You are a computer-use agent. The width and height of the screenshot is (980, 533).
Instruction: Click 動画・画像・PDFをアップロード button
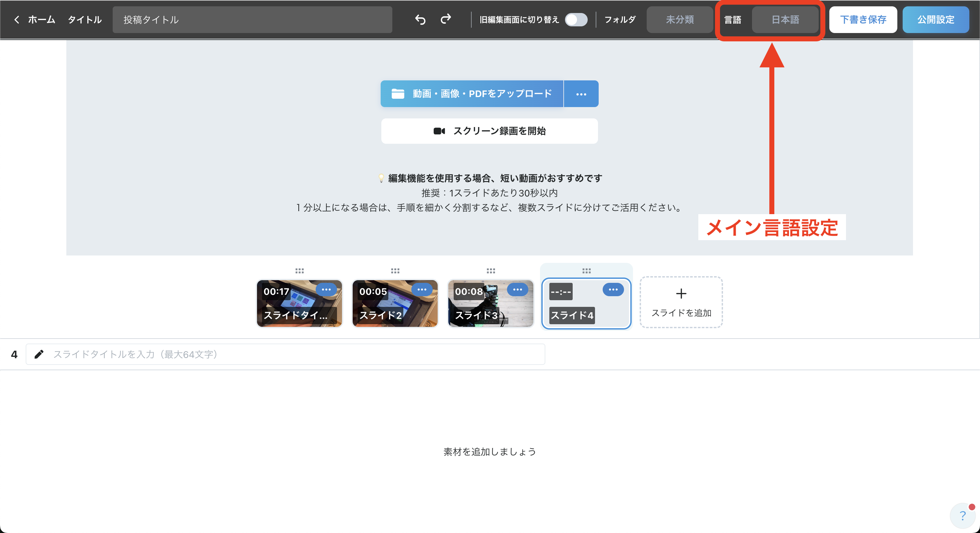(472, 94)
